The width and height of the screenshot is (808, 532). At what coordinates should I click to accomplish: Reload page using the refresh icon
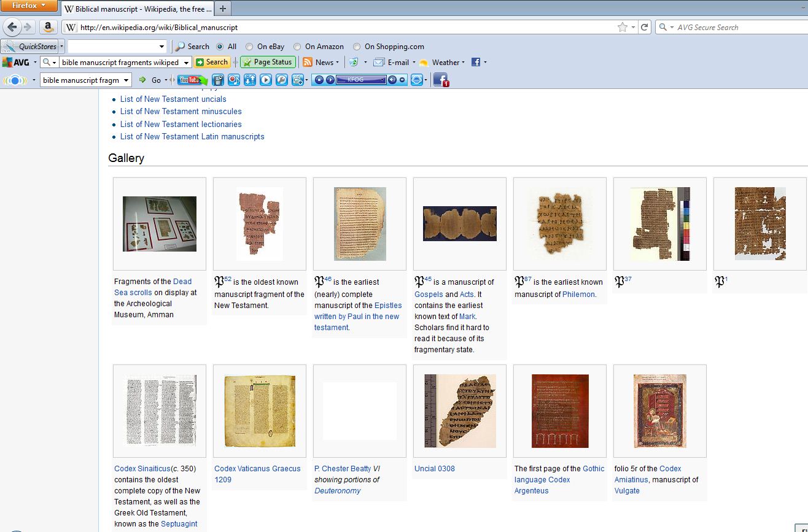[x=645, y=27]
